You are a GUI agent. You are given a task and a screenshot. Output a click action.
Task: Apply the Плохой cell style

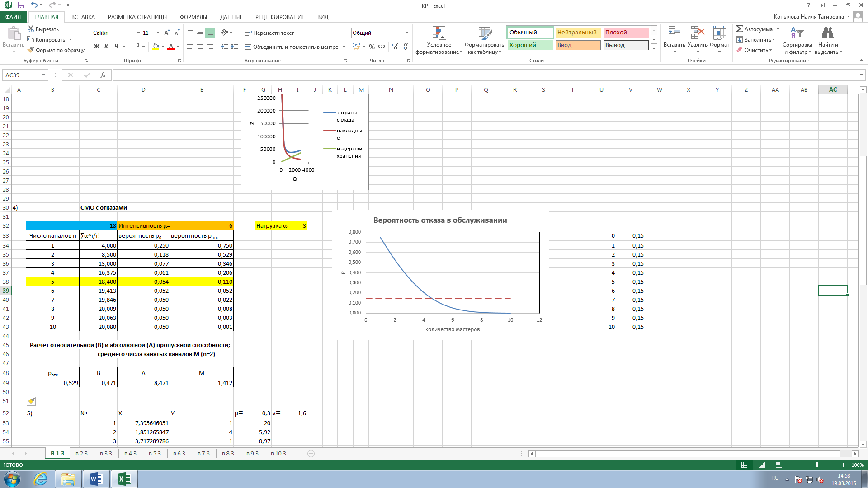[x=625, y=33]
